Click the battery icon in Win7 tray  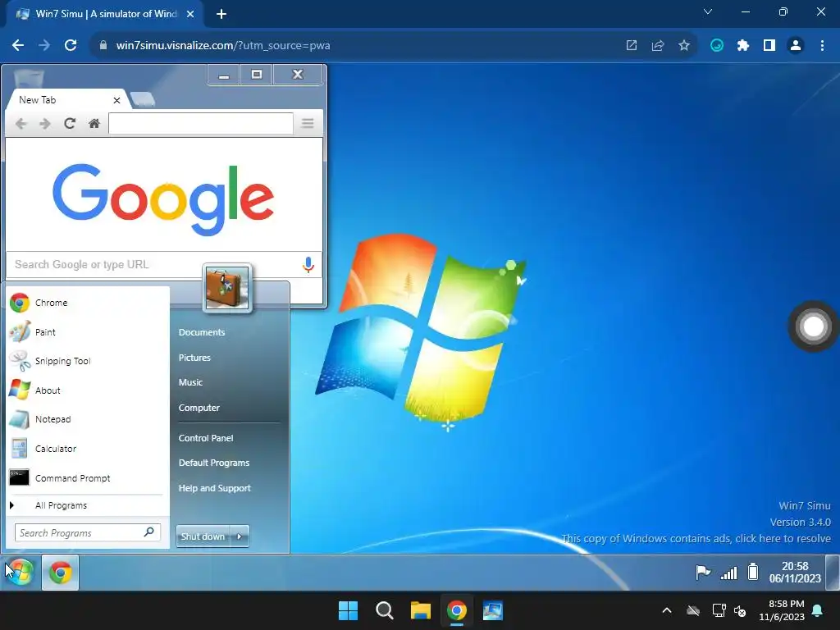(753, 572)
